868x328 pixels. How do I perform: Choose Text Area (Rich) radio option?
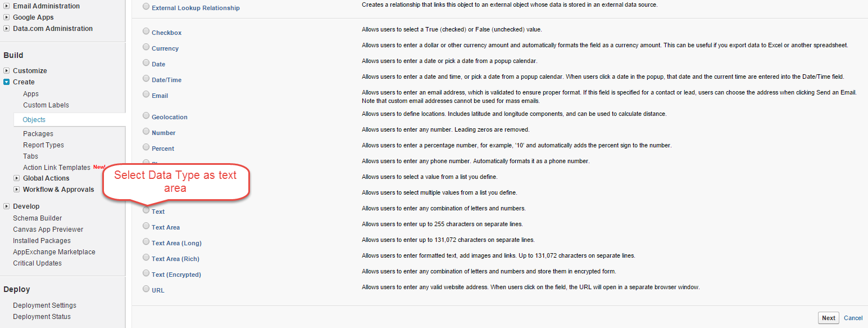[x=146, y=258]
